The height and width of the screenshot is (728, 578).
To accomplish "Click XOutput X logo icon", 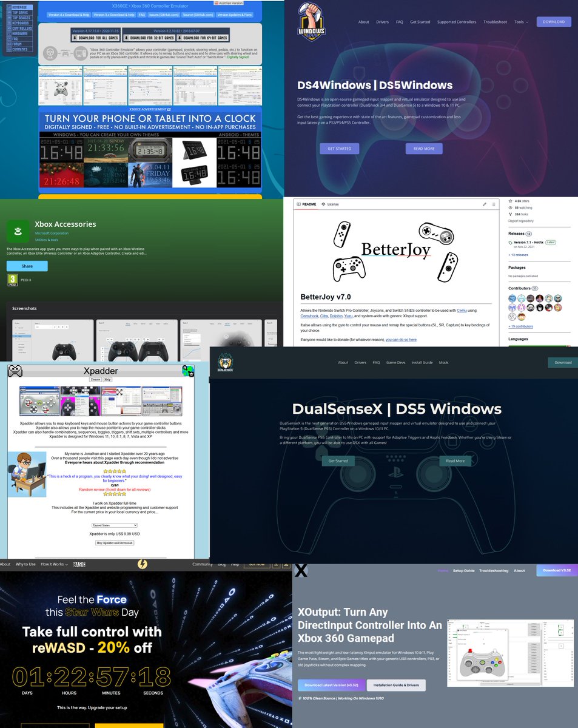I will pos(300,571).
